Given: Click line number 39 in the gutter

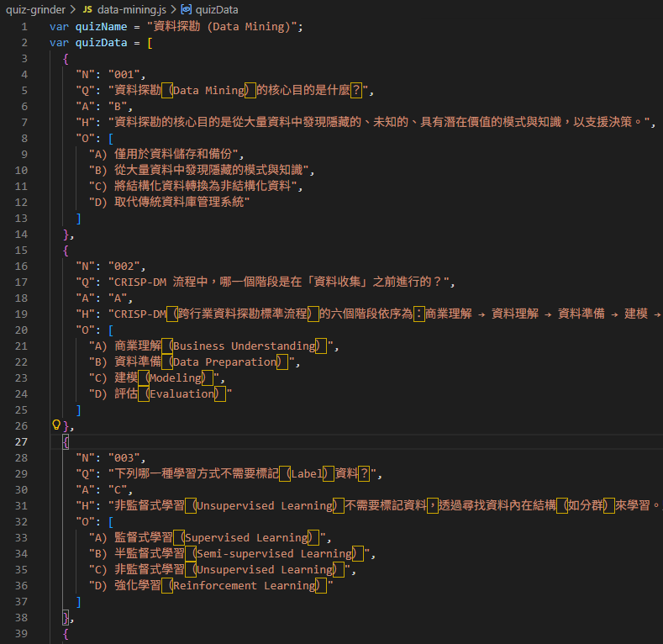Looking at the screenshot, I should click(21, 633).
